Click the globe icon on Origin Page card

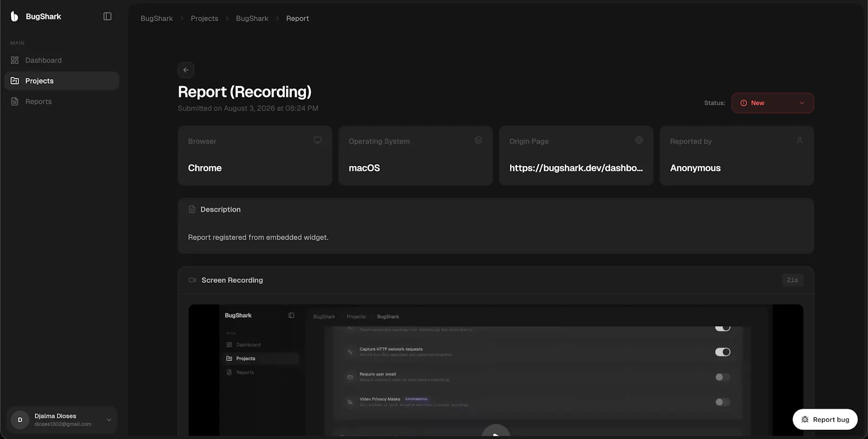[639, 140]
